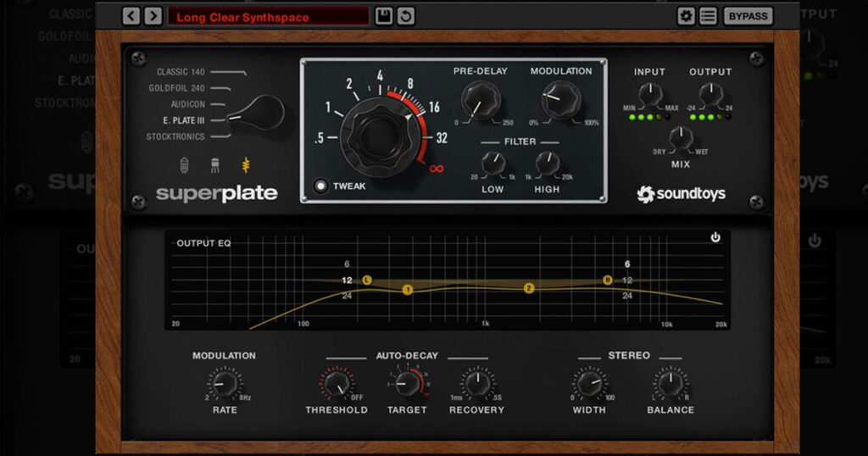
Task: Click the revert/undo arrow icon
Action: (406, 16)
